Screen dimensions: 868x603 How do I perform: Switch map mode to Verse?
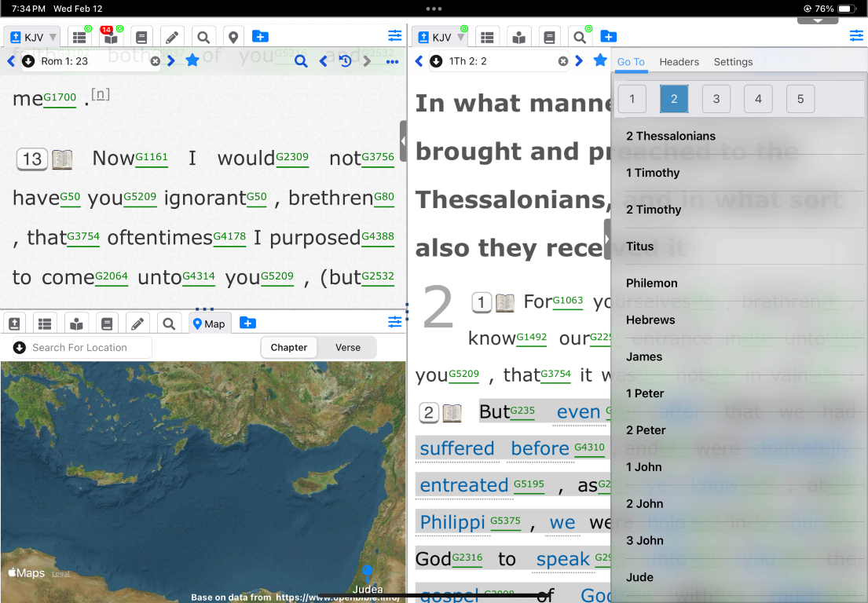(348, 347)
